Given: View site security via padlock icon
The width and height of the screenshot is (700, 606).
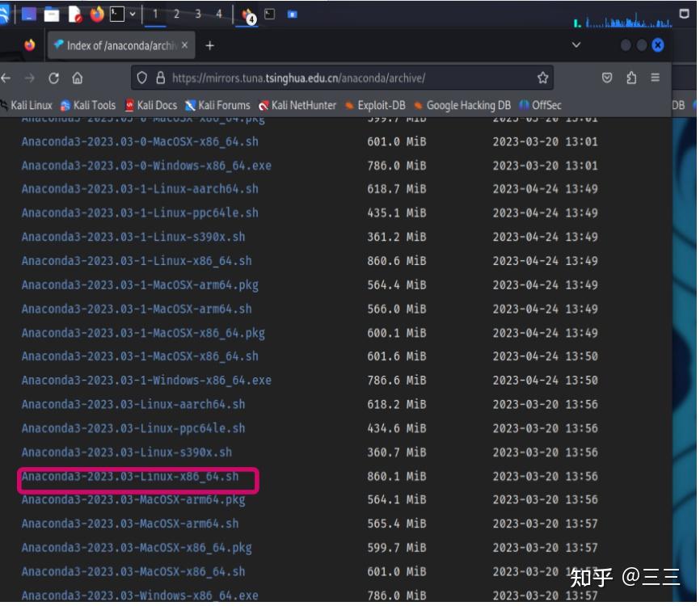Looking at the screenshot, I should point(161,76).
